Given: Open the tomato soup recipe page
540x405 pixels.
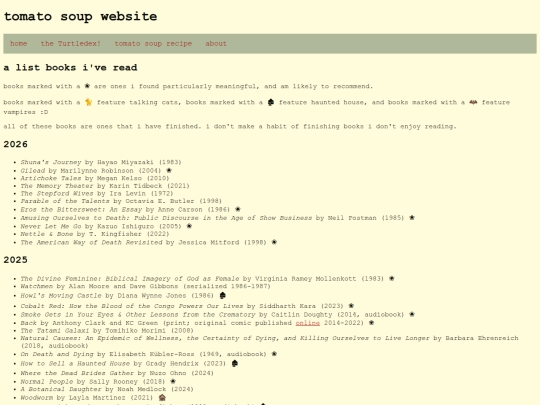Looking at the screenshot, I should pyautogui.click(x=153, y=44).
